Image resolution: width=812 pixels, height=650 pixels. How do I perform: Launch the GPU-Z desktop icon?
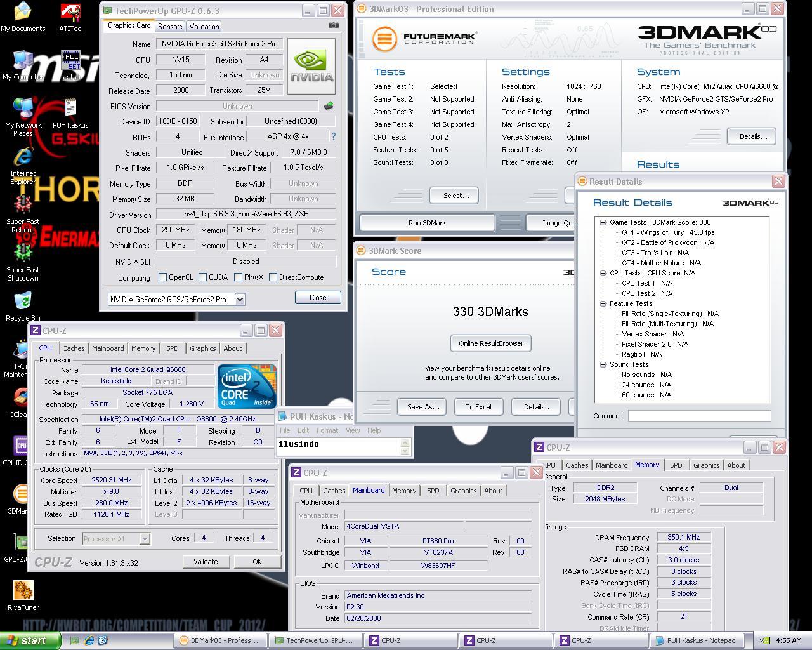[x=16, y=548]
